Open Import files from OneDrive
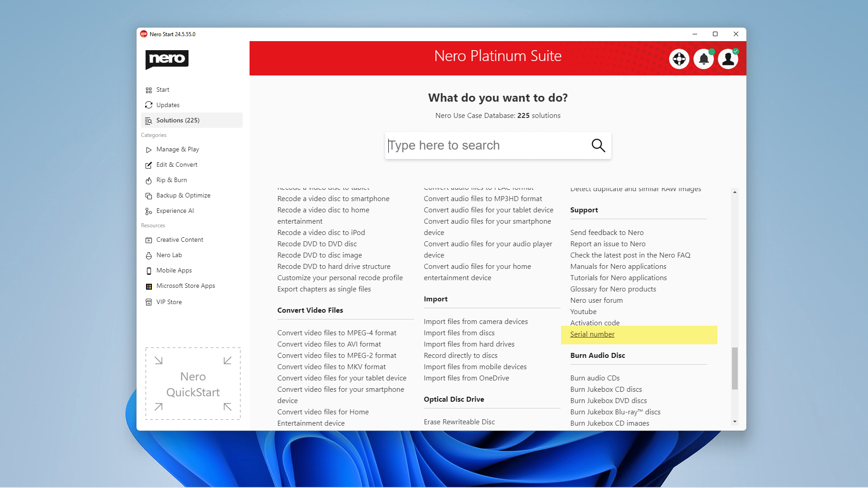 click(466, 378)
